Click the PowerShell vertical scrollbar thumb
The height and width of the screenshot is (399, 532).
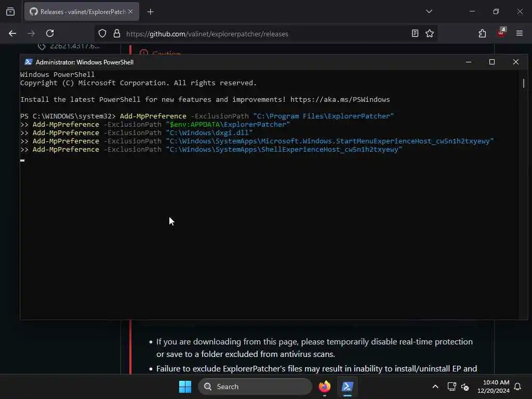click(524, 84)
